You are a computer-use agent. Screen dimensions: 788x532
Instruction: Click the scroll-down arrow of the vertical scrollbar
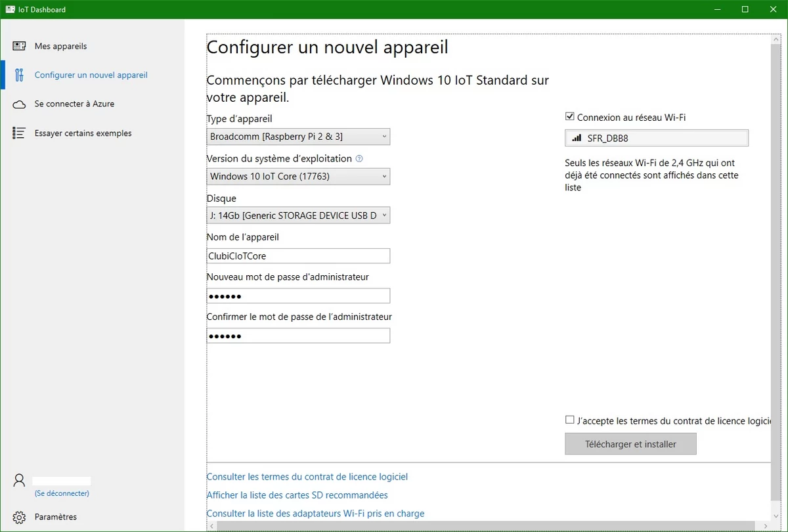[x=776, y=516]
